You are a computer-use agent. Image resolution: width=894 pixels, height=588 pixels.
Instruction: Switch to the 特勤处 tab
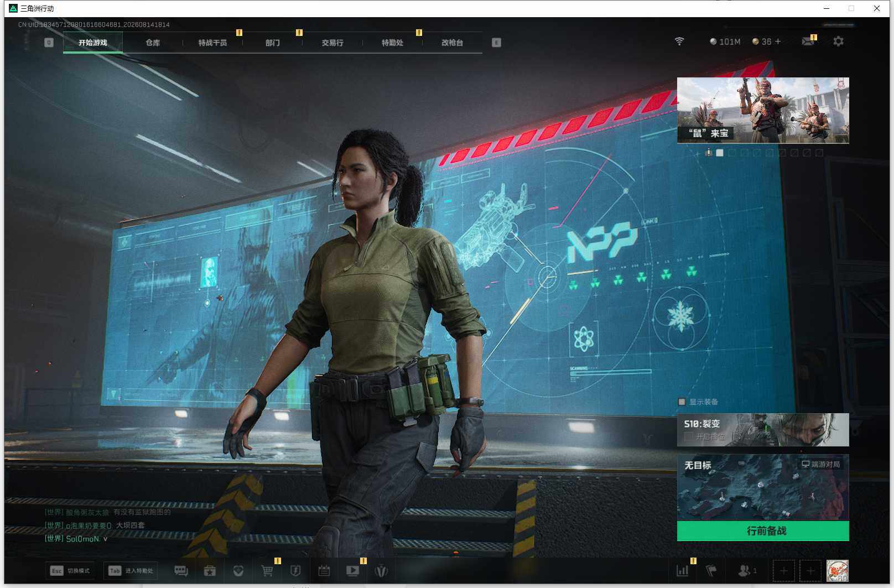click(x=392, y=43)
